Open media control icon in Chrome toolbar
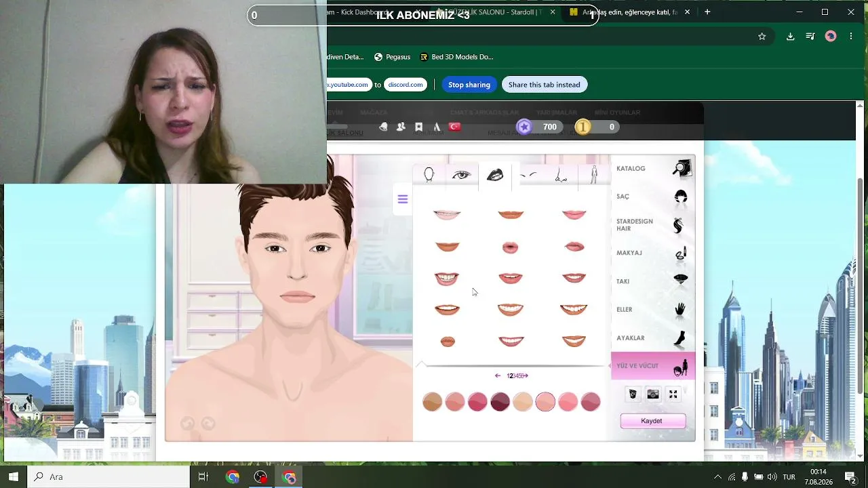This screenshot has height=488, width=868. pos(810,37)
